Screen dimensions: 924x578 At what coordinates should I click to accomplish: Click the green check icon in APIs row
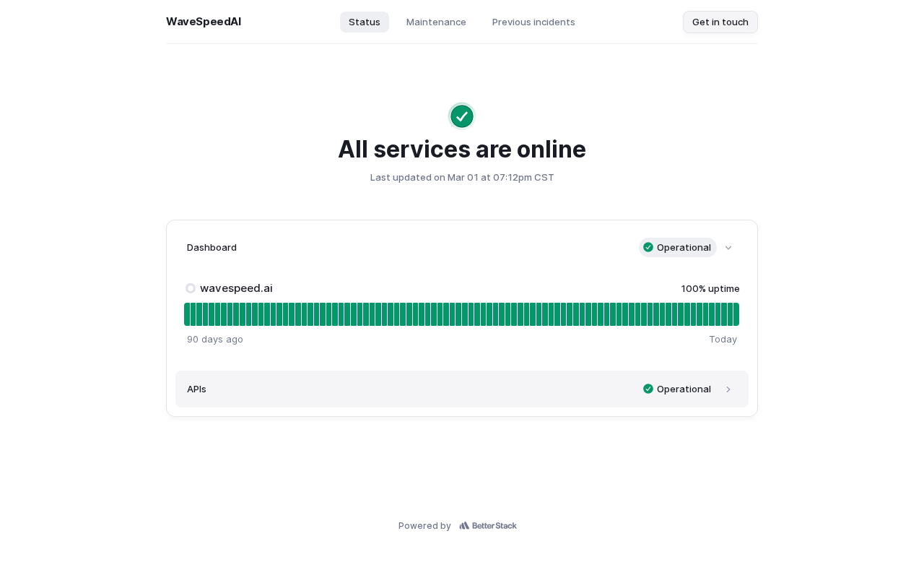point(648,389)
